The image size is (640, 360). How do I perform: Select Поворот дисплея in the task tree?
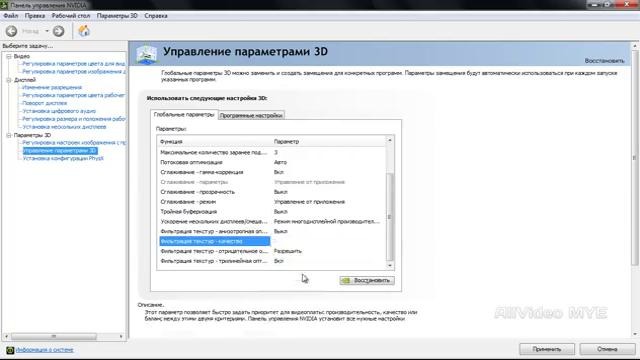coord(44,103)
